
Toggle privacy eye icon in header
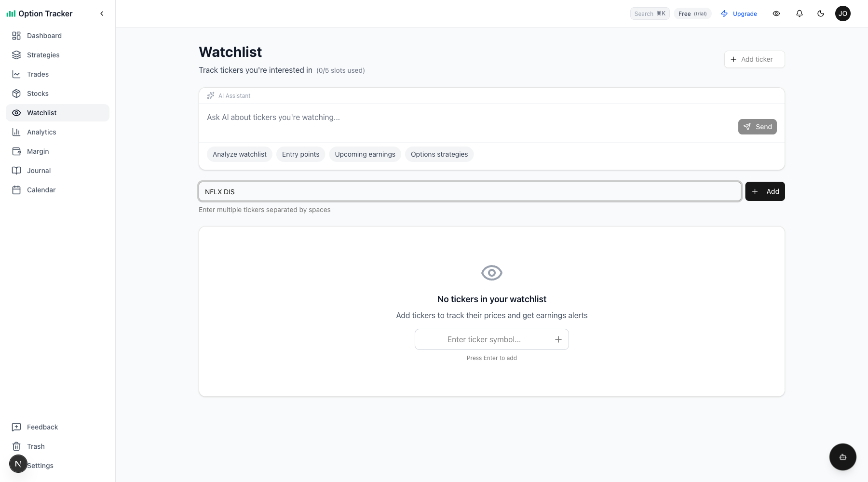[776, 13]
